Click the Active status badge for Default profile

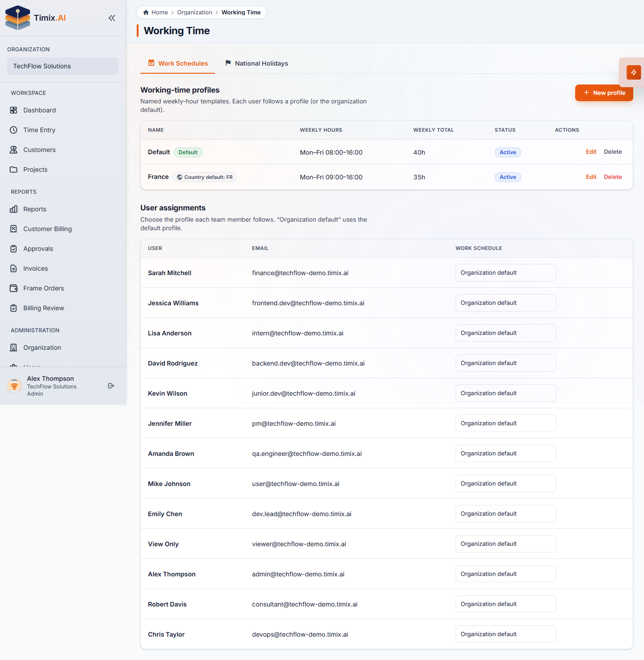508,152
